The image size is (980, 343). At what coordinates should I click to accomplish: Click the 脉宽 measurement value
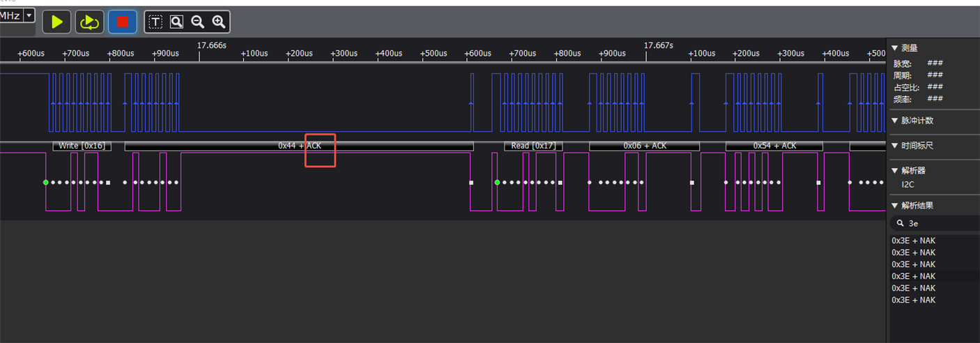(935, 63)
